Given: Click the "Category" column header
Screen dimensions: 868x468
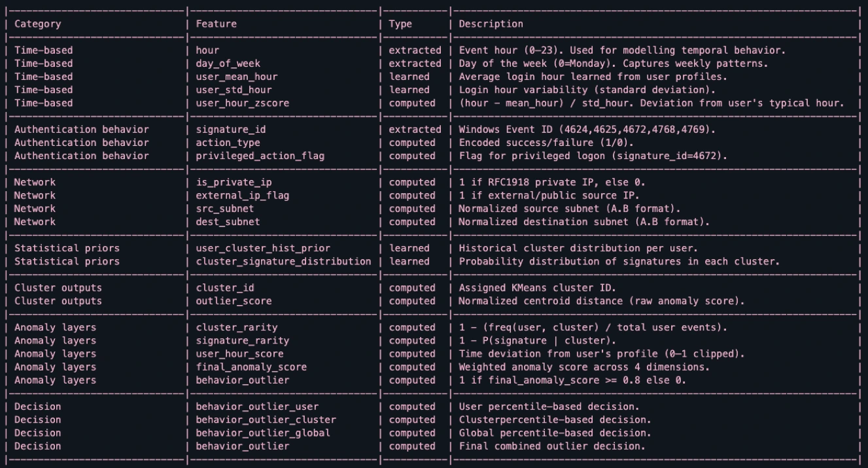Looking at the screenshot, I should pyautogui.click(x=37, y=24).
